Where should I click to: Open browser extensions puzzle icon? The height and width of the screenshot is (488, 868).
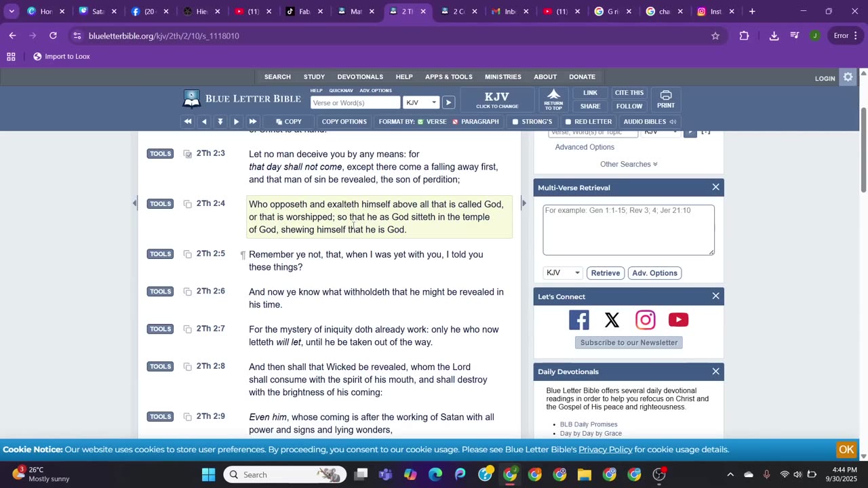coord(745,36)
